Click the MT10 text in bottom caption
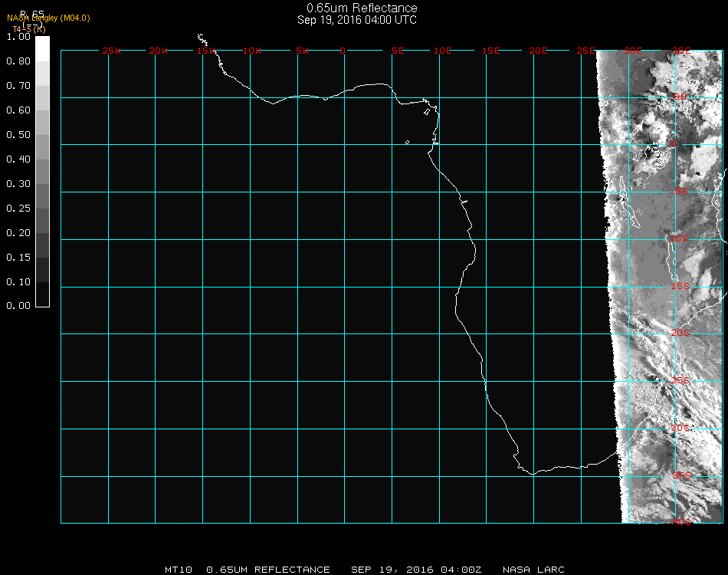This screenshot has height=575, width=728. tap(178, 570)
